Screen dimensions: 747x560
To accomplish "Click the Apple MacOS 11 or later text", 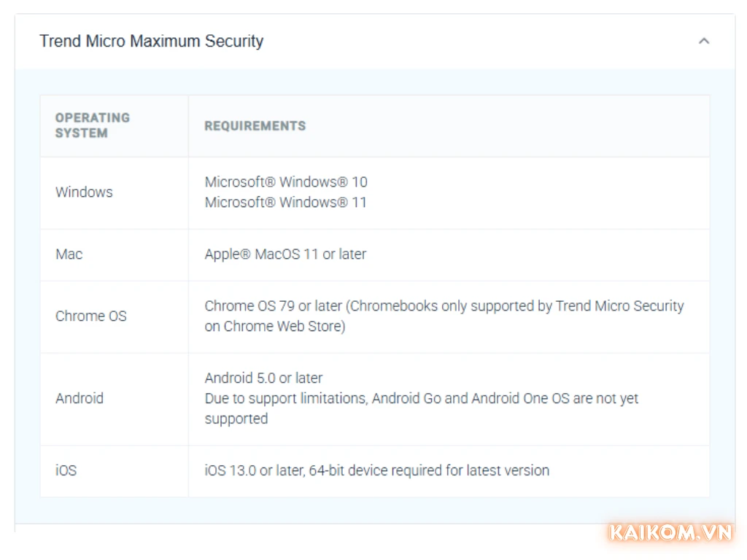I will coord(285,254).
